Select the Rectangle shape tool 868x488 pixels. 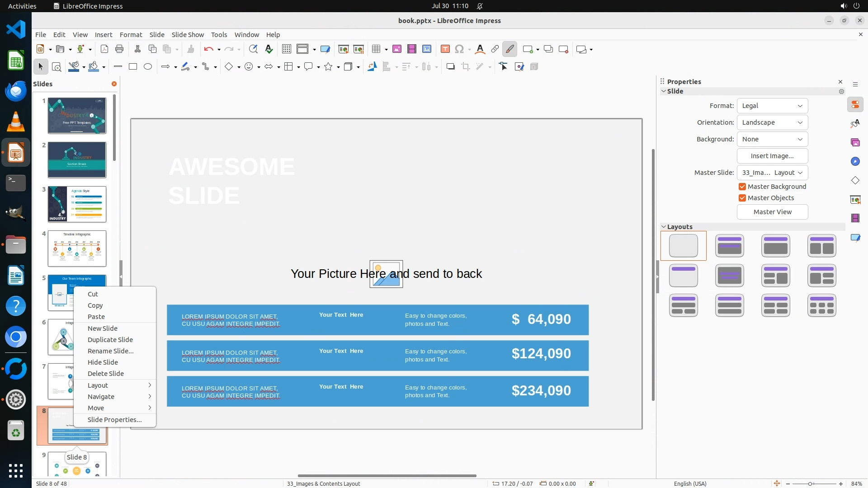pos(132,67)
